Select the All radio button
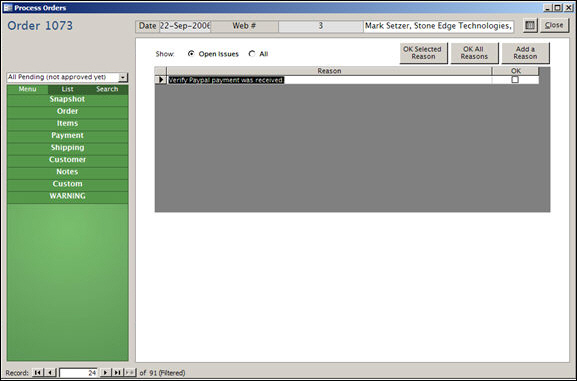The width and height of the screenshot is (577, 381). coord(252,54)
